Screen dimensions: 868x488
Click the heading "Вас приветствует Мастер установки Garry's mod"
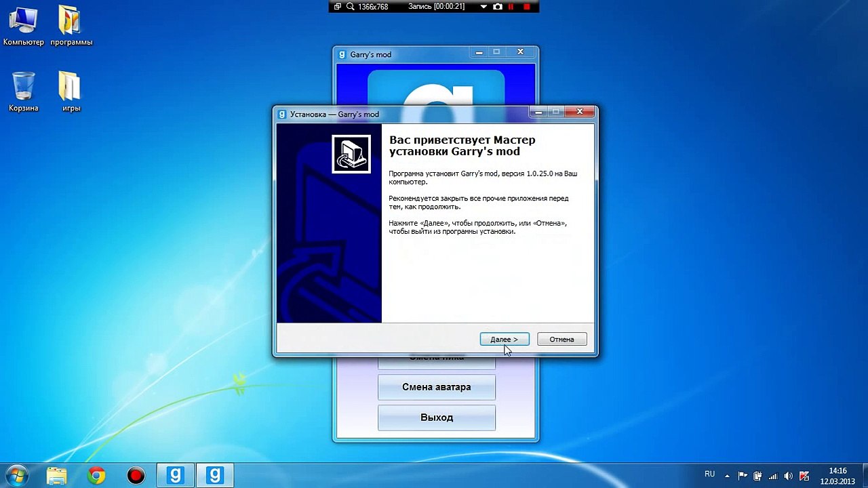point(462,146)
